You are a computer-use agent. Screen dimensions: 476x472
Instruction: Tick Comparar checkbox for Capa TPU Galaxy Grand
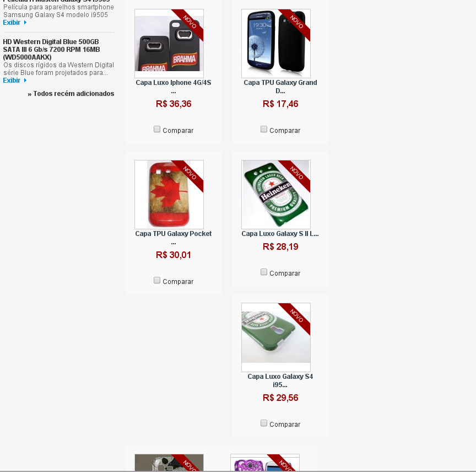click(x=264, y=129)
